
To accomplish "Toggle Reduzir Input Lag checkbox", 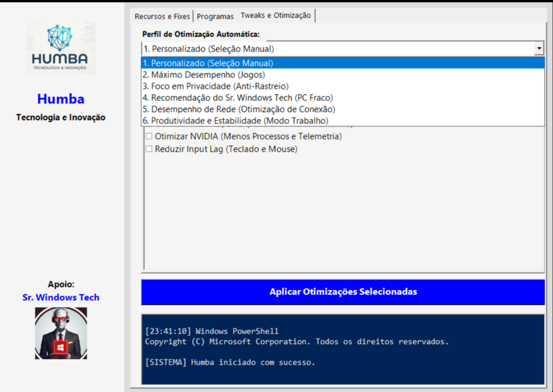I will [x=149, y=149].
